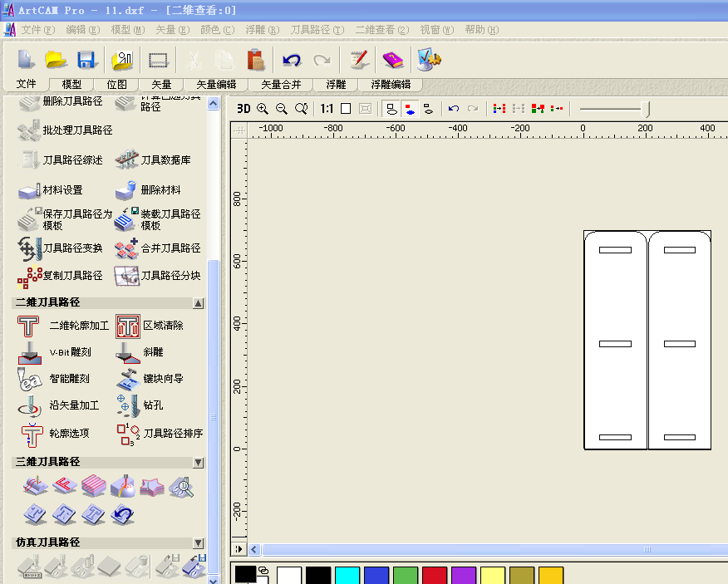Screen dimensions: 728x584
Task: Select 斜雕 tool
Action: click(x=140, y=352)
